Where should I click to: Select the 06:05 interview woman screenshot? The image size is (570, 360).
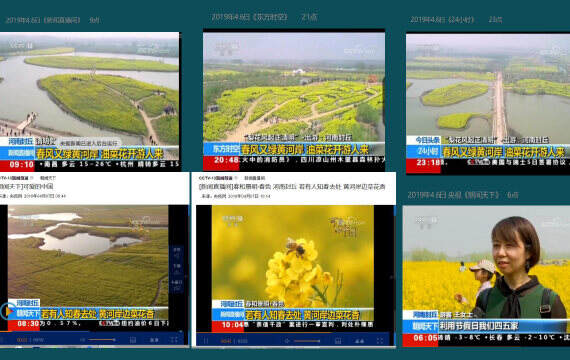486,276
